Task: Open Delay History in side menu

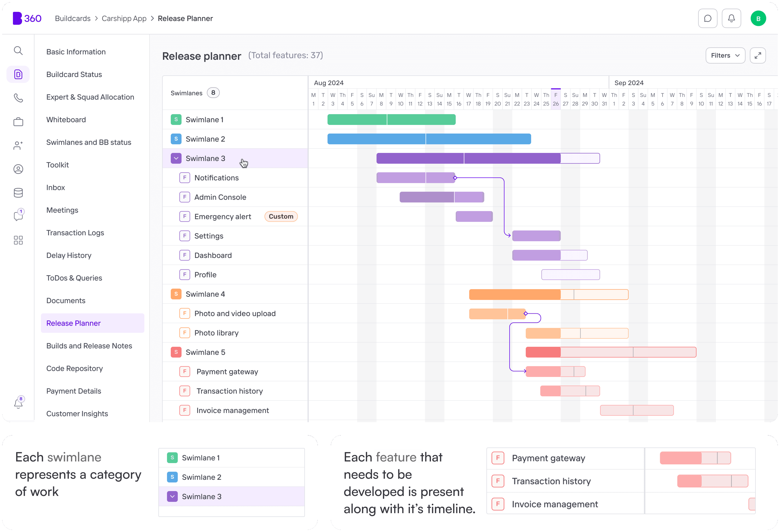Action: point(69,255)
